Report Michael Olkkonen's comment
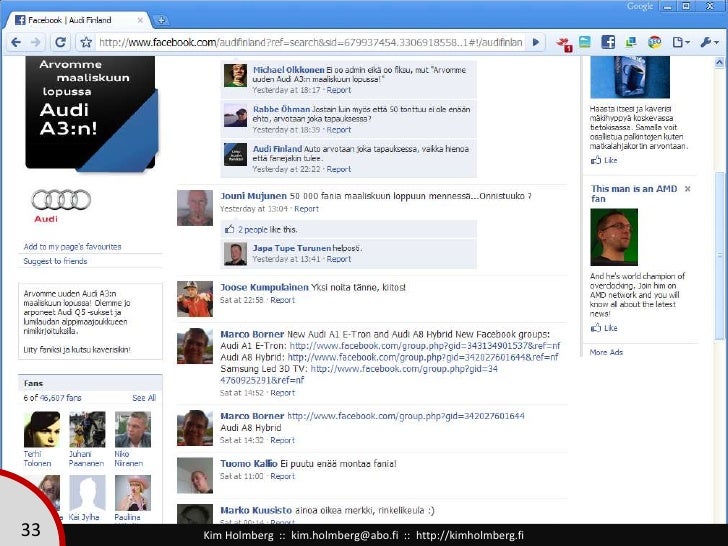The image size is (728, 546). (338, 90)
